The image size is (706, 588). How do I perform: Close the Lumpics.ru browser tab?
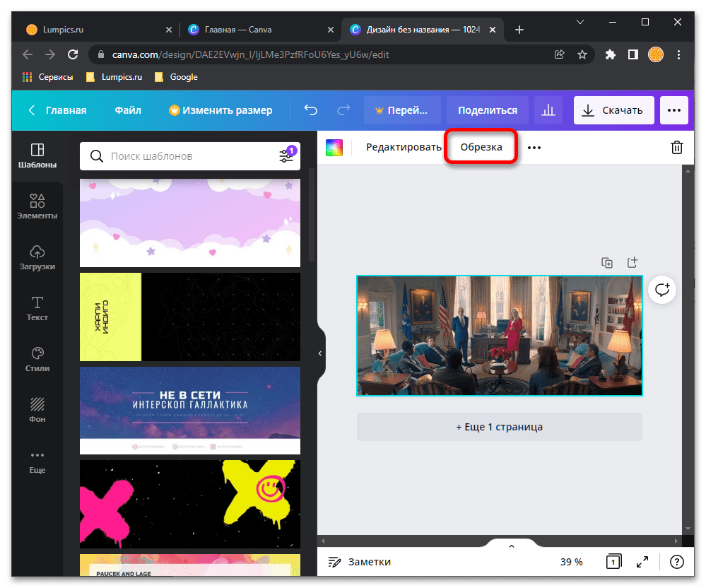point(169,30)
